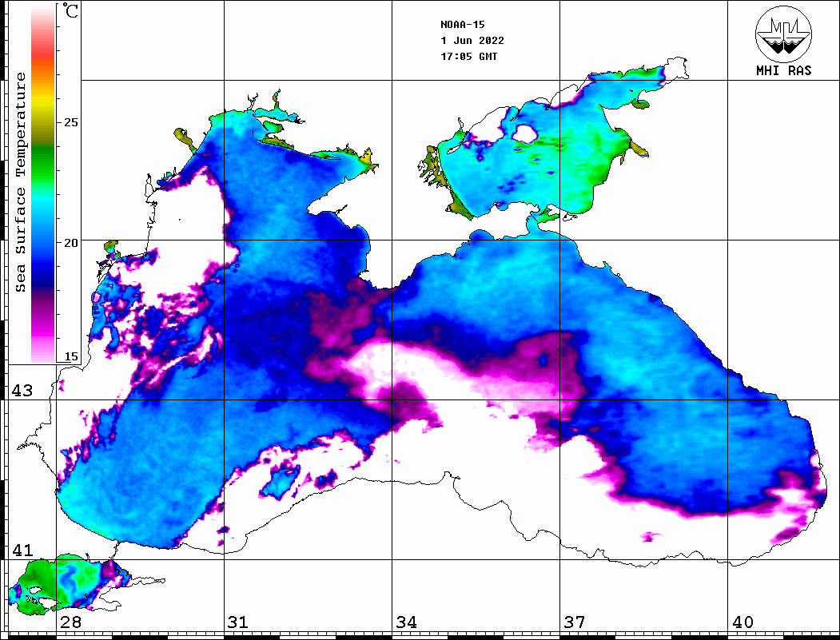The image size is (840, 640).
Task: Click the latitude label 41
Action: [22, 550]
